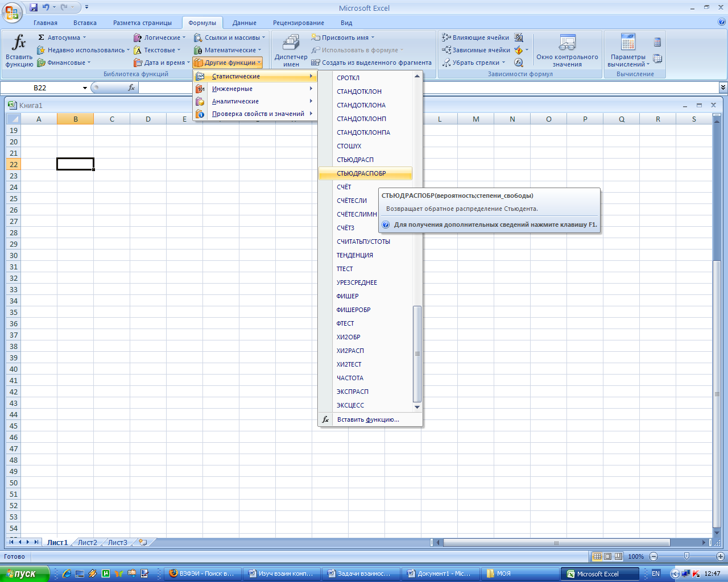
Task: Open Logical functions dropdown
Action: click(160, 38)
